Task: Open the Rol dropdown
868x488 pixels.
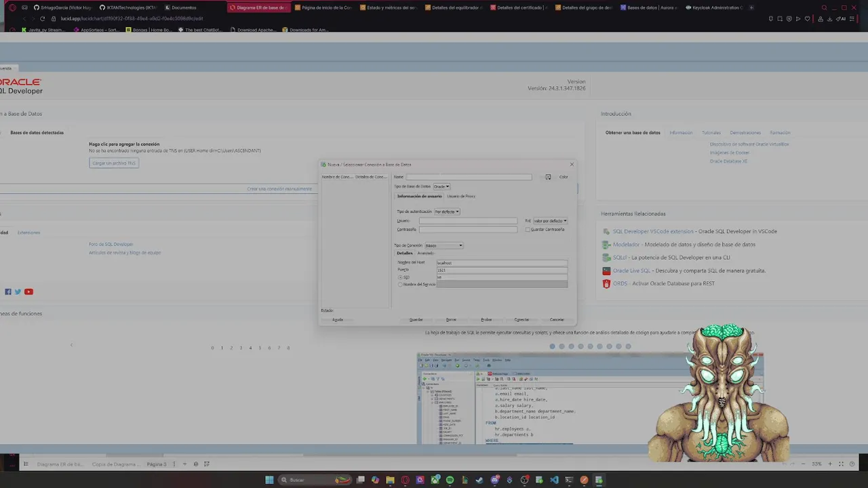Action: pyautogui.click(x=550, y=221)
